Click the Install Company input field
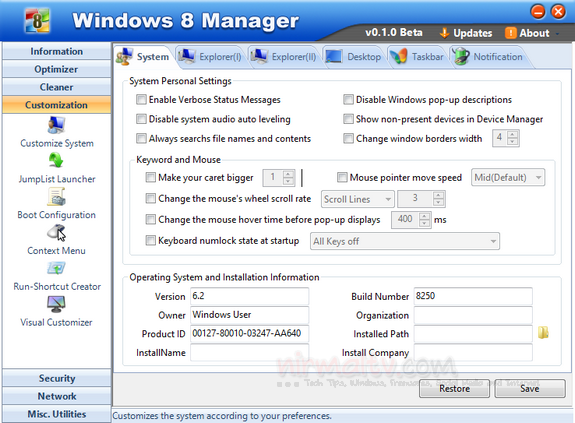Image resolution: width=575 pixels, height=423 pixels. 473,352
